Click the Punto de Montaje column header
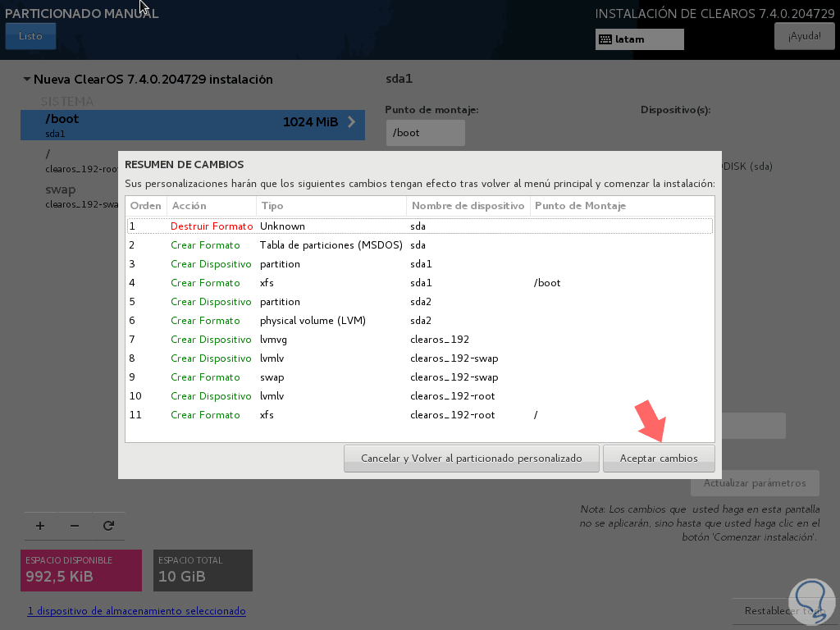840x630 pixels. tap(622, 206)
